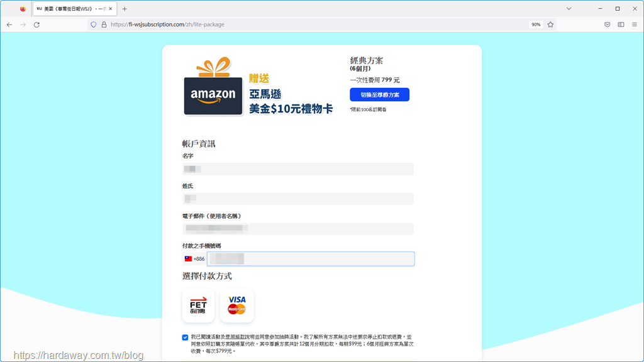This screenshot has height=362, width=644.
Task: Focus the 姓氏 last name field
Action: coord(297,199)
